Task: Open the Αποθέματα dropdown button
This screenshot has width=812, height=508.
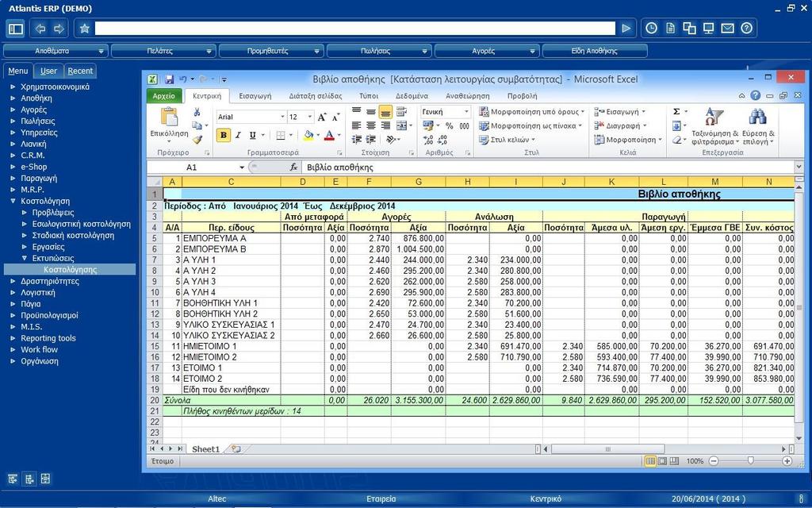Action: click(56, 51)
